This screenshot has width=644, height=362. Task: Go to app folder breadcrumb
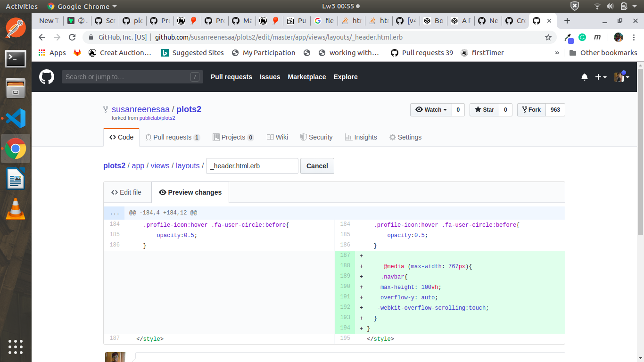[x=138, y=166]
